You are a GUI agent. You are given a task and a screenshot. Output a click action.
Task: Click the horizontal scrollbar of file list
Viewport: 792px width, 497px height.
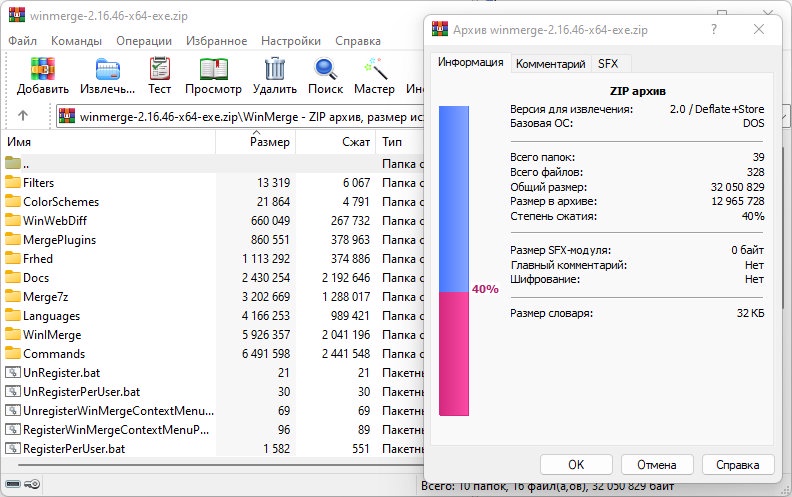(x=220, y=465)
